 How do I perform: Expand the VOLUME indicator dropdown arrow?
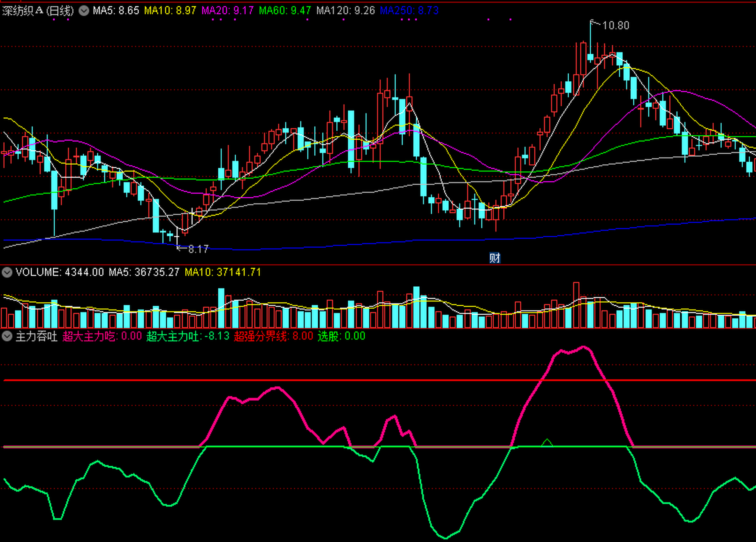click(x=7, y=272)
